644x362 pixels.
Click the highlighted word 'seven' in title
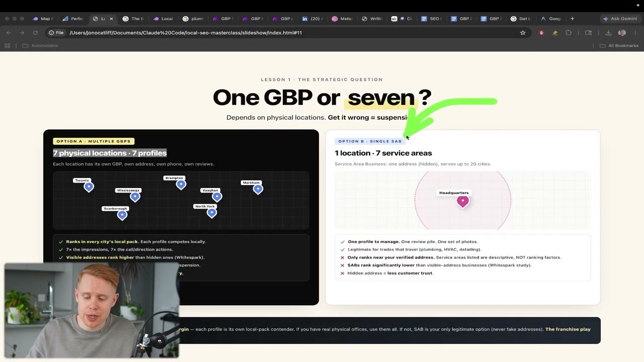click(x=381, y=98)
